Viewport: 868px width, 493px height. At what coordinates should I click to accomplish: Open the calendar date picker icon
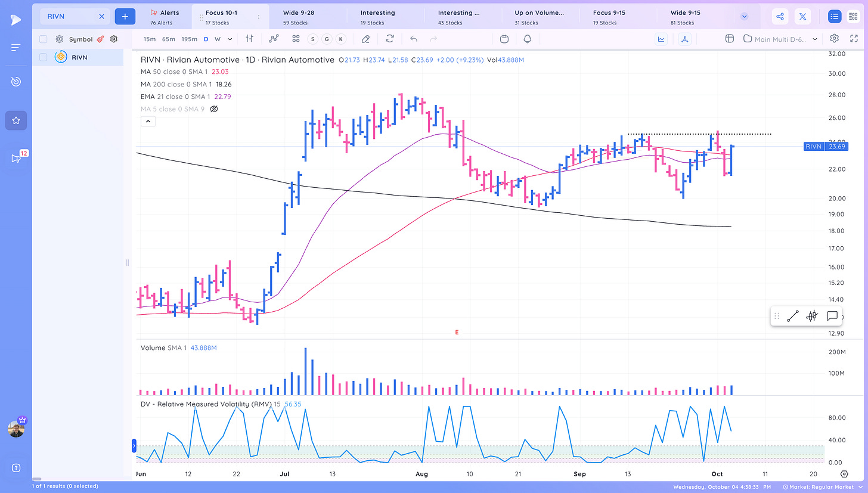pyautogui.click(x=504, y=39)
